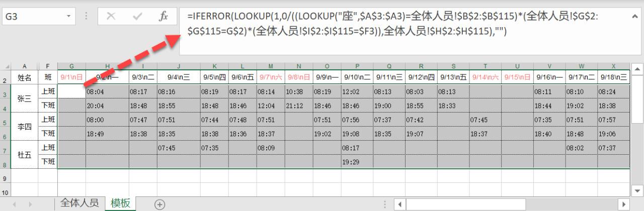The image size is (644, 211).
Task: Select cell with time 12:02
Action: [x=357, y=92]
